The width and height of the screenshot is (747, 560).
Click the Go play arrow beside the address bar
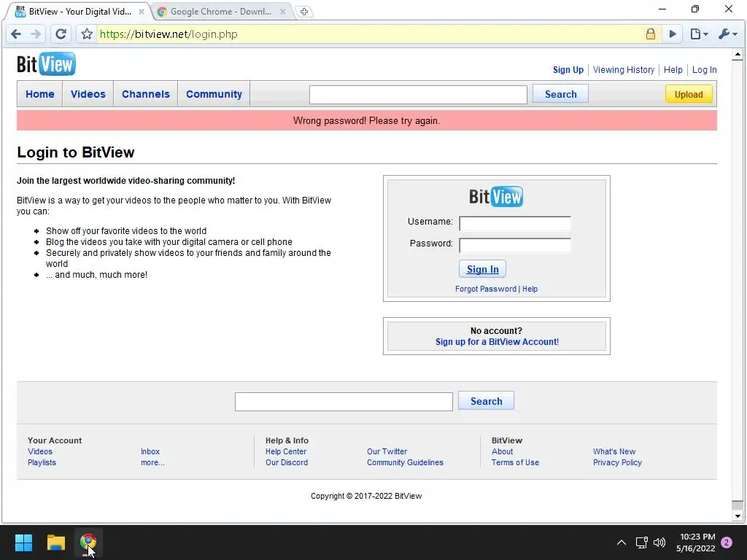(x=673, y=34)
